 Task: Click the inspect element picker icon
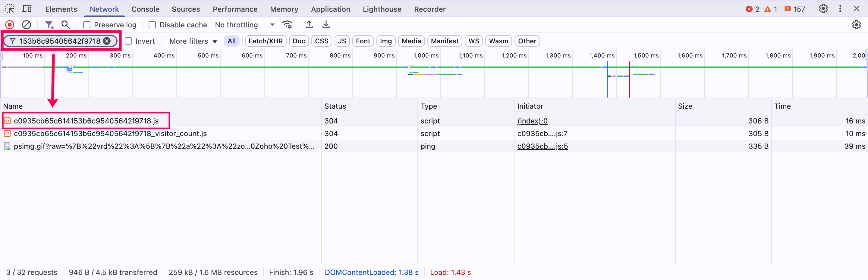click(x=10, y=9)
